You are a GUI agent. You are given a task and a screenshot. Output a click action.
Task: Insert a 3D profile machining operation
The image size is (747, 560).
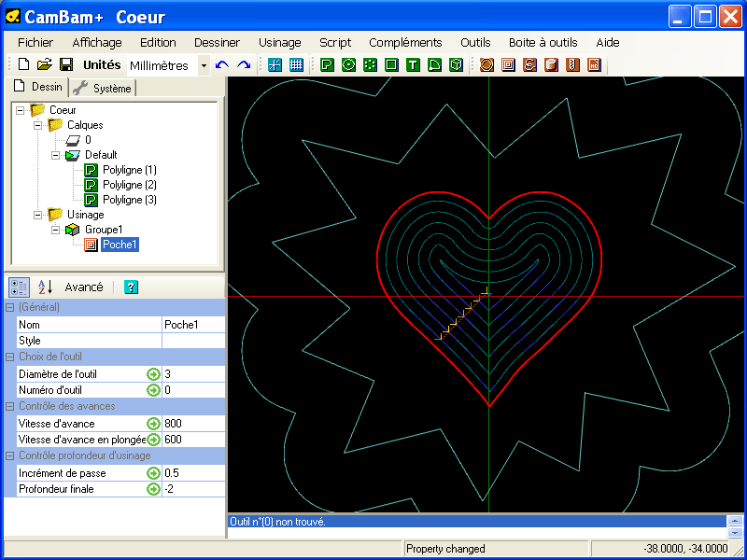click(551, 64)
